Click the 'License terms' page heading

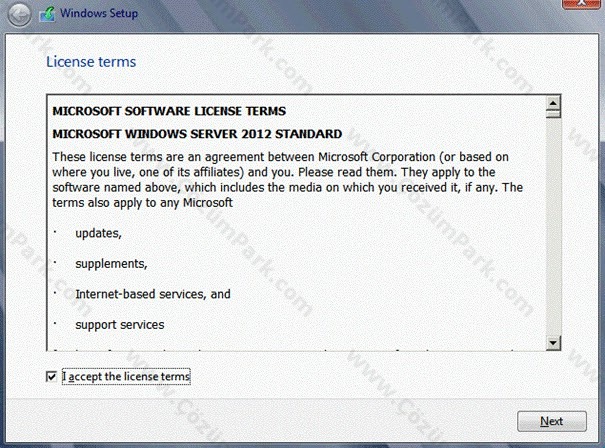91,62
